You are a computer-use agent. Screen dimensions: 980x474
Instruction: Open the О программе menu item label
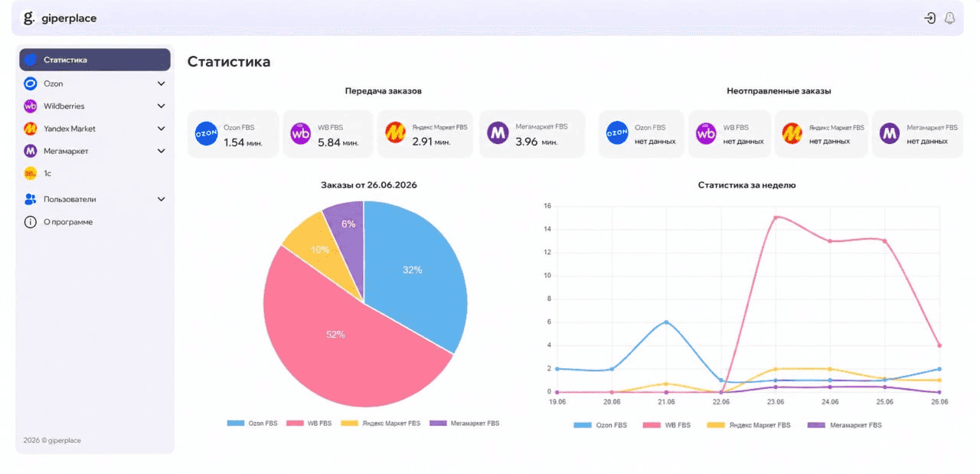(68, 222)
